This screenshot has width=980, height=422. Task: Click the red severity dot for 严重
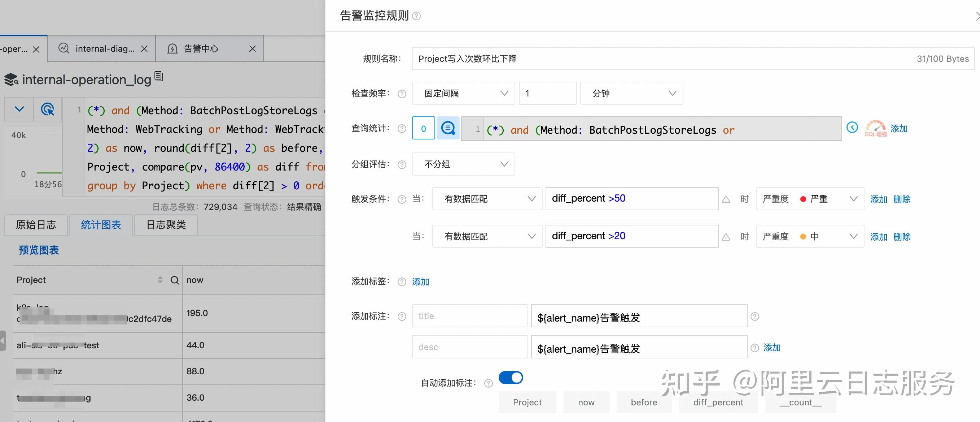pyautogui.click(x=803, y=198)
